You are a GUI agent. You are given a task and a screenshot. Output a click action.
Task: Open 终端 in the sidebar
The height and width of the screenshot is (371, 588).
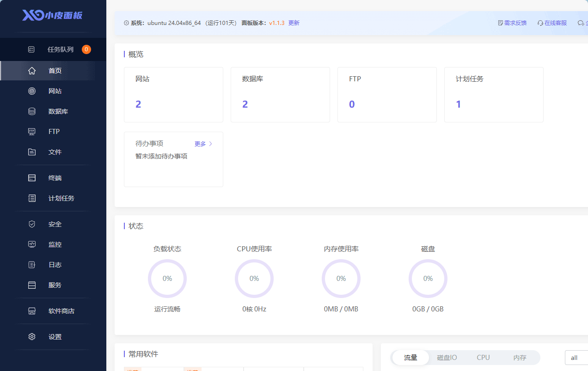click(x=53, y=178)
